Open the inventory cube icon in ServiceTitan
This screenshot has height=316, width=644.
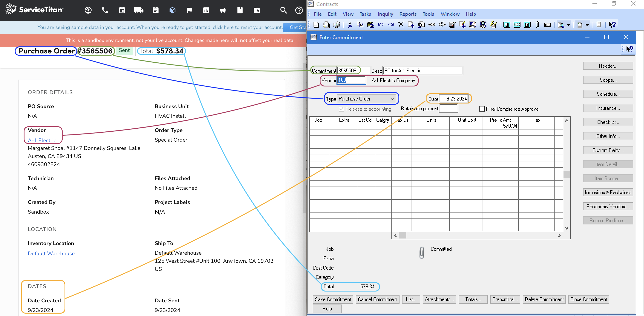(x=172, y=10)
